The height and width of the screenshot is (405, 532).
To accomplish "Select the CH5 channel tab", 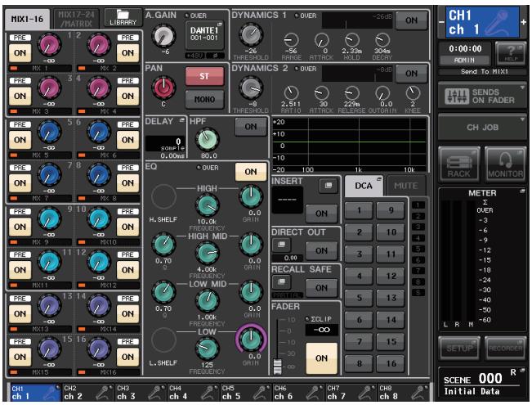I will [246, 393].
